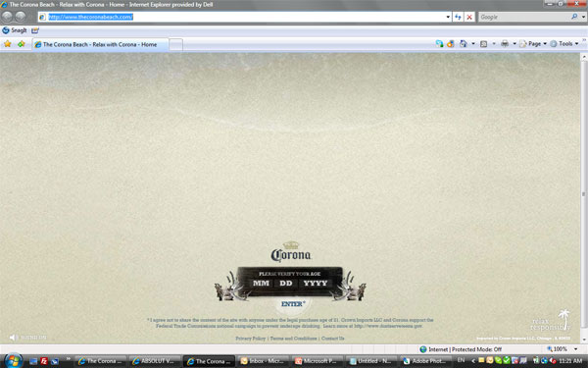Click the Refresh page icon

(x=458, y=17)
